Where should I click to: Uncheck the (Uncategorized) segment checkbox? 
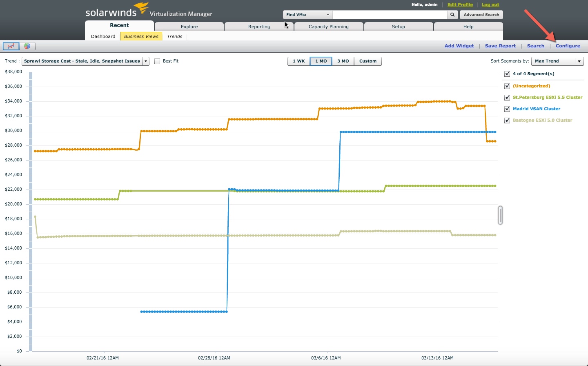[507, 86]
